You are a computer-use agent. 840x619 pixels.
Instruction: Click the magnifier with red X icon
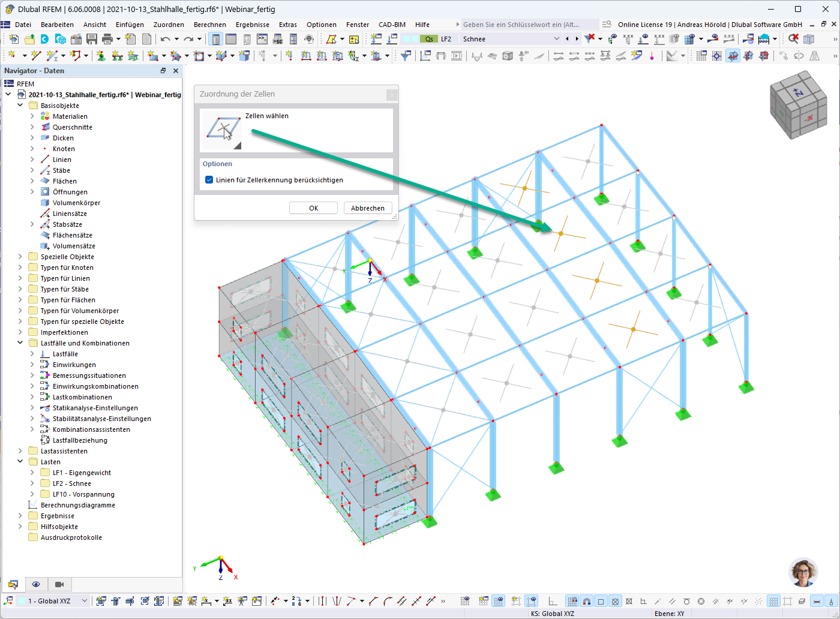click(793, 39)
